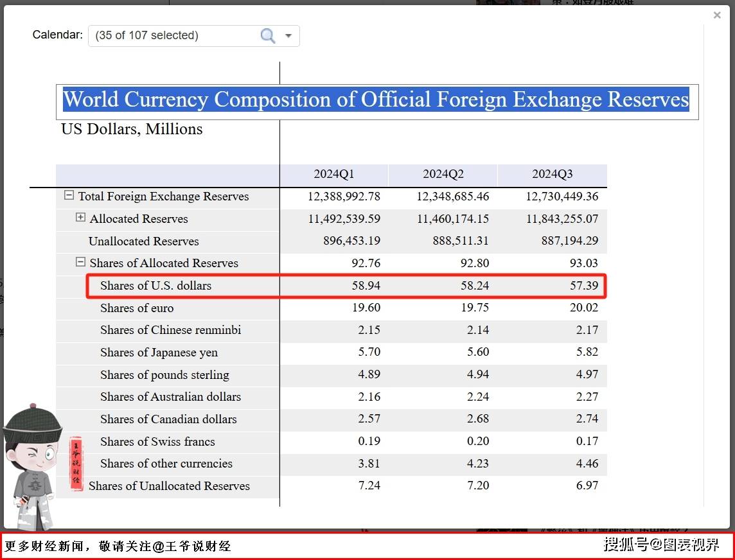Click the 2024Q2 column header
Image resolution: width=735 pixels, height=560 pixels.
pos(443,174)
